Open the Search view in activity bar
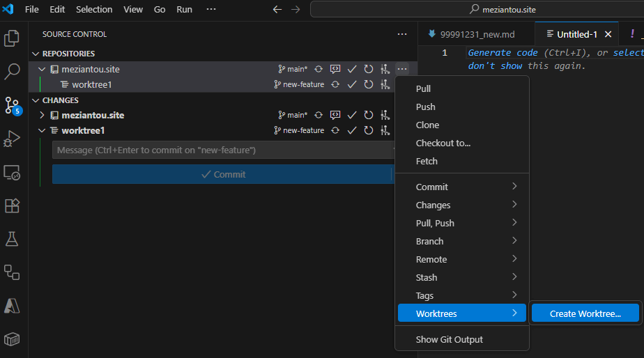The width and height of the screenshot is (644, 358). pyautogui.click(x=11, y=72)
